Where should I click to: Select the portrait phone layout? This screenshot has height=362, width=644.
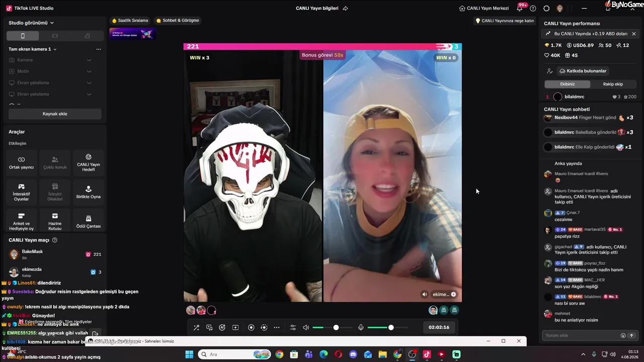23,36
